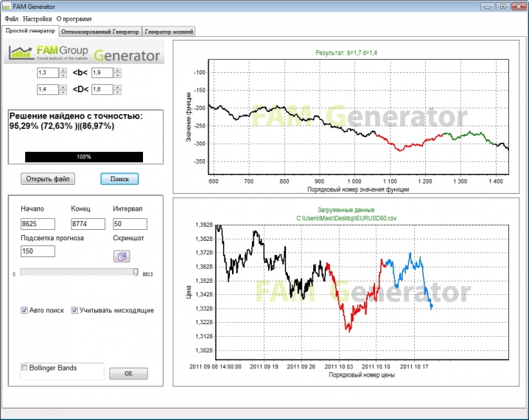This screenshot has width=529, height=420.
Task: Click the lower D value field 1,4
Action: point(48,89)
